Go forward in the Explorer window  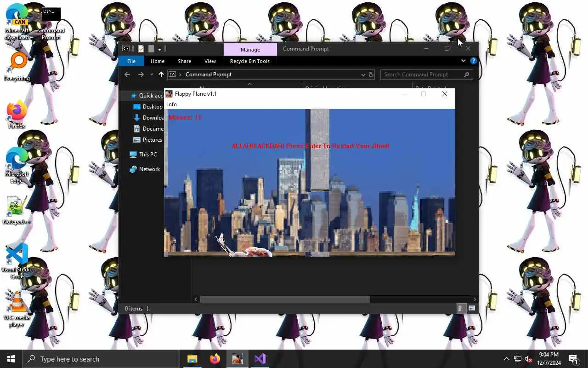[x=141, y=75]
